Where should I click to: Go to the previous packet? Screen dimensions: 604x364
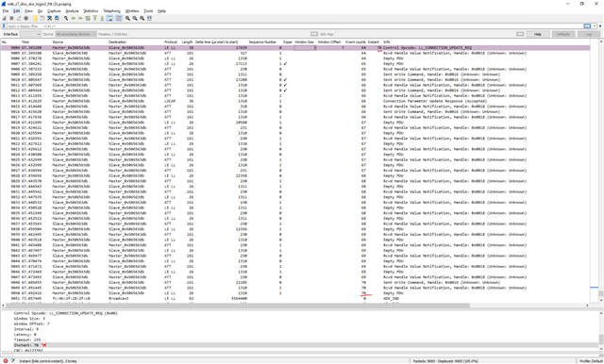74,18
